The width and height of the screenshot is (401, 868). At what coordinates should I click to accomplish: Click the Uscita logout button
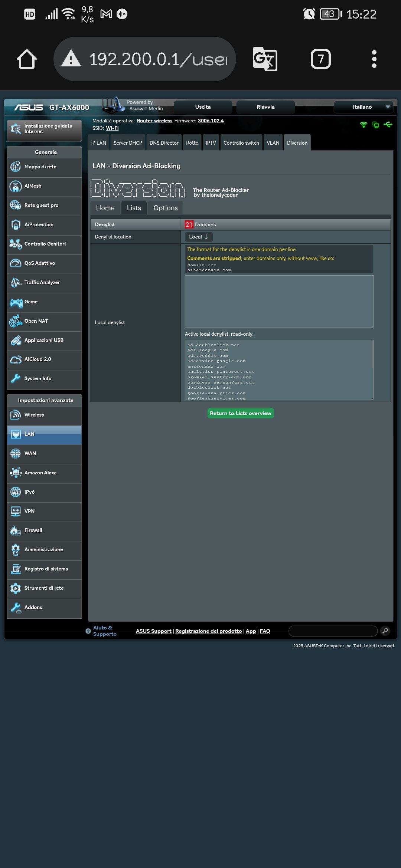click(203, 107)
